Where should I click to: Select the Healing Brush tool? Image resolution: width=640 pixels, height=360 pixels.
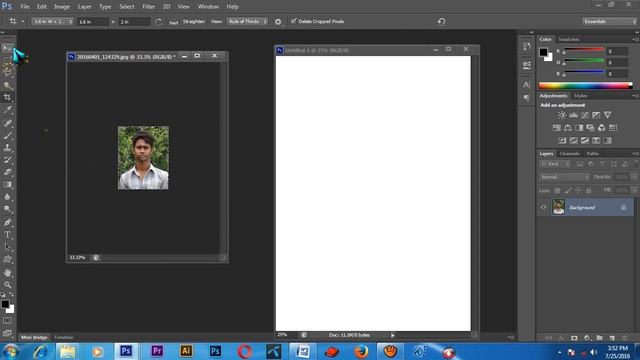7,122
